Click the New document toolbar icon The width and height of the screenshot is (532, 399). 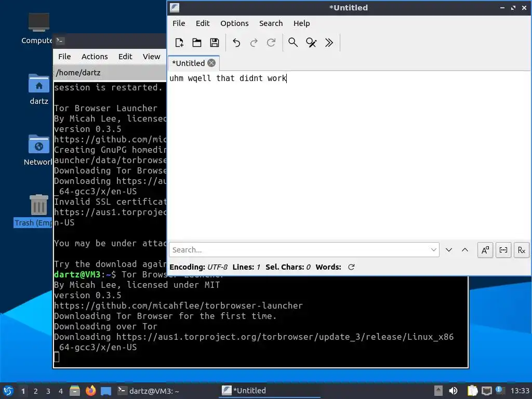click(179, 43)
